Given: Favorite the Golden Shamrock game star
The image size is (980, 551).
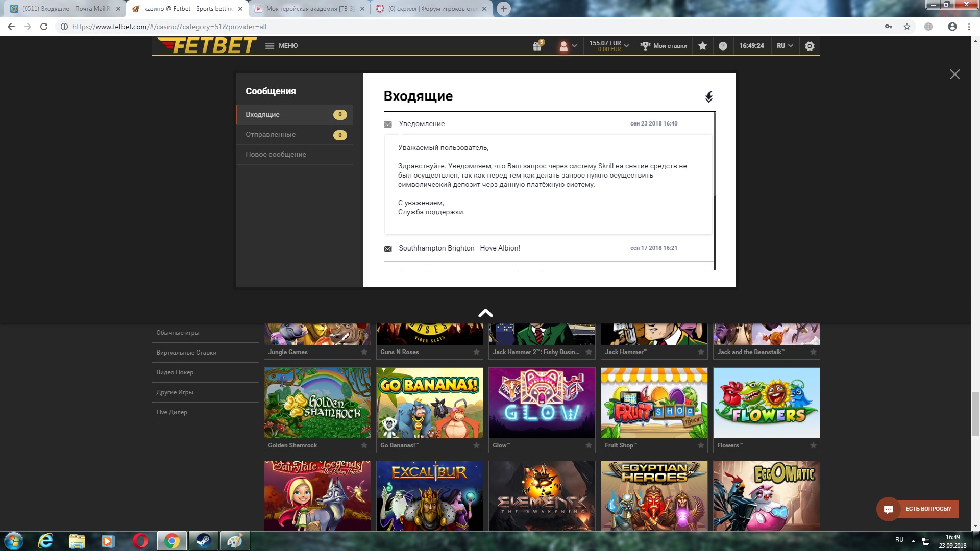Looking at the screenshot, I should tap(364, 445).
